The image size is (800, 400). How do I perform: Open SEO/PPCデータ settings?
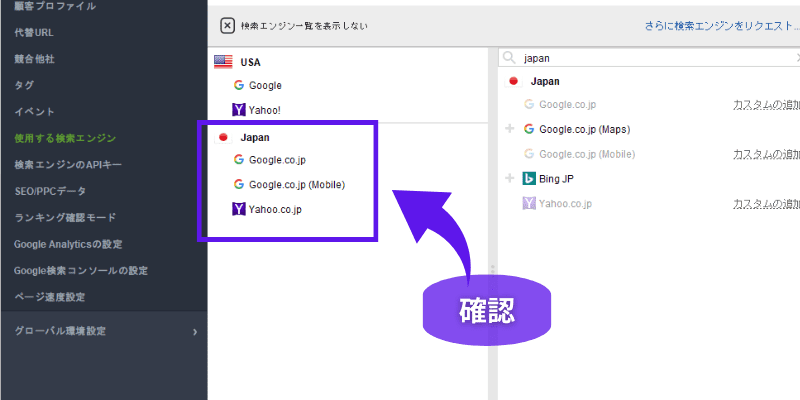pyautogui.click(x=51, y=191)
